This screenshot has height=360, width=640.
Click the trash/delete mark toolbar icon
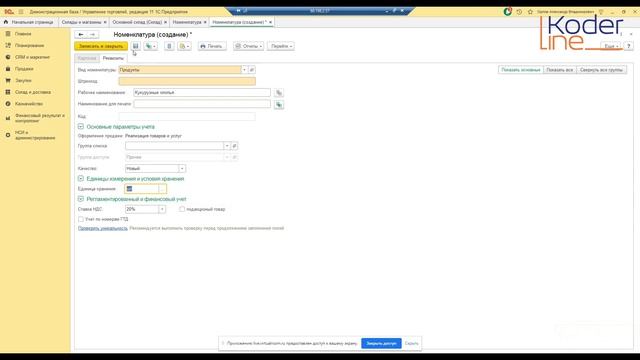169,46
